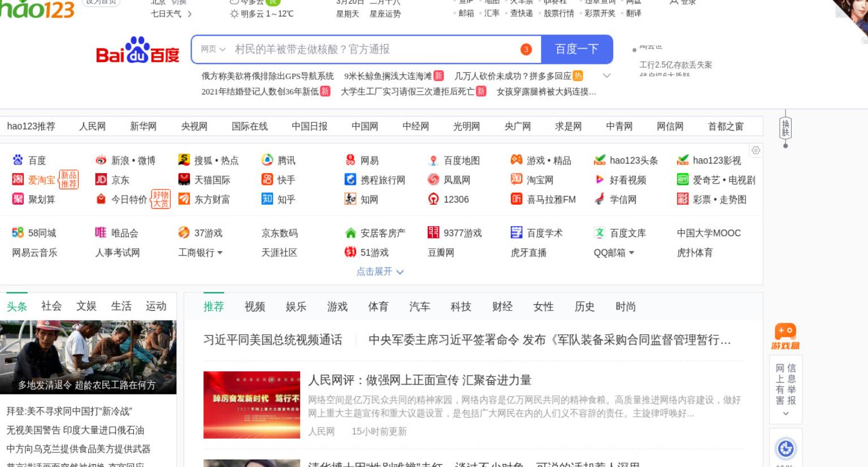Image resolution: width=868 pixels, height=467 pixels.
Task: Click the 爱奇艺 icon
Action: [x=683, y=180]
